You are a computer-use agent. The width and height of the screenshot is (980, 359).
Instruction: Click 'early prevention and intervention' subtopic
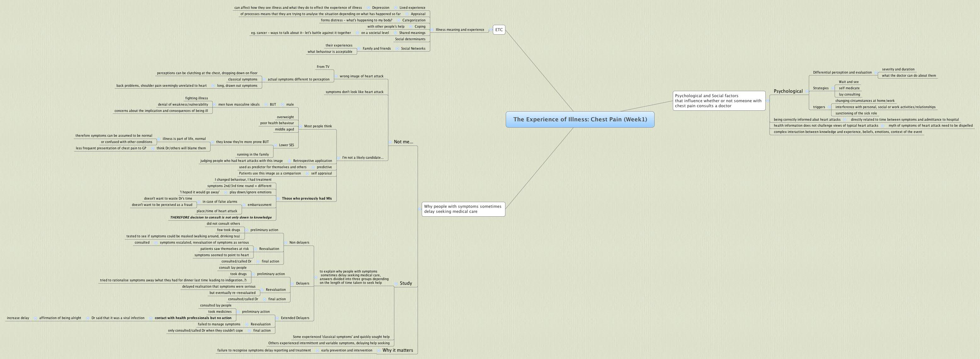click(x=346, y=350)
